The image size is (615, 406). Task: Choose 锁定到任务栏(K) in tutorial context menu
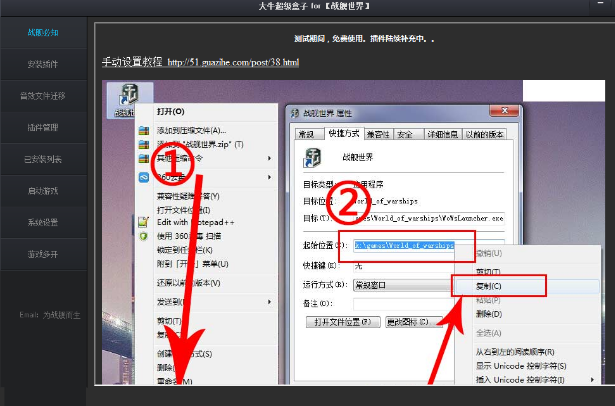185,250
